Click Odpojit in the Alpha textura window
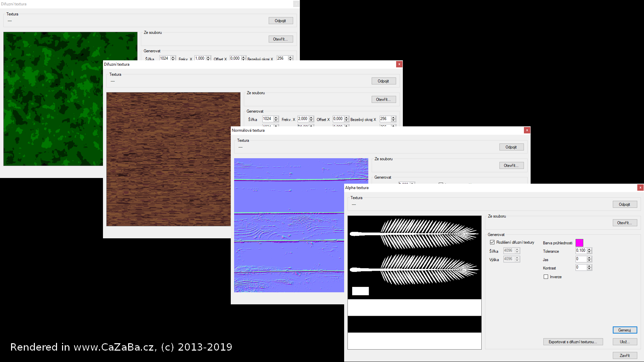Image resolution: width=644 pixels, height=362 pixels. pyautogui.click(x=625, y=204)
